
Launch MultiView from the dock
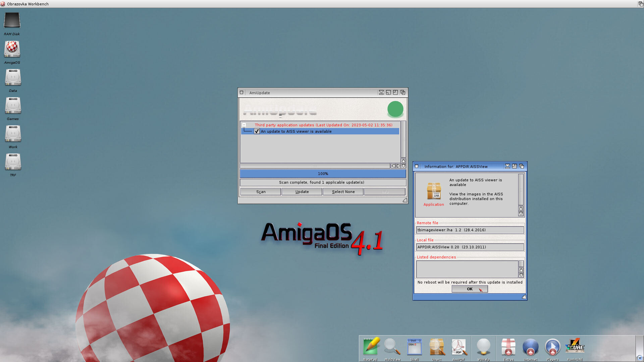pos(392,347)
